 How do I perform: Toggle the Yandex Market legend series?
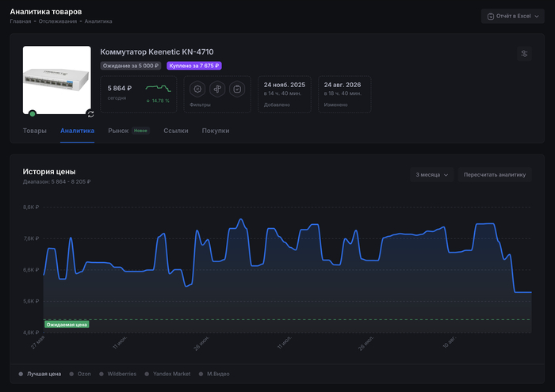[x=168, y=374]
